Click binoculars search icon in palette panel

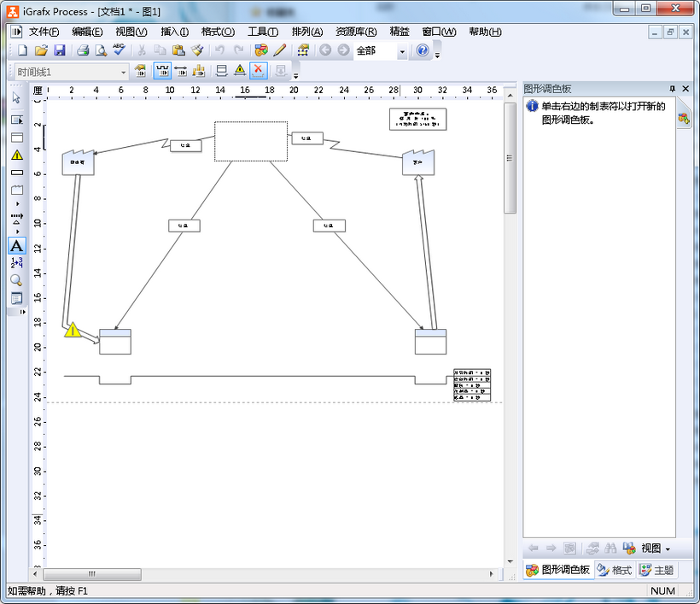610,548
